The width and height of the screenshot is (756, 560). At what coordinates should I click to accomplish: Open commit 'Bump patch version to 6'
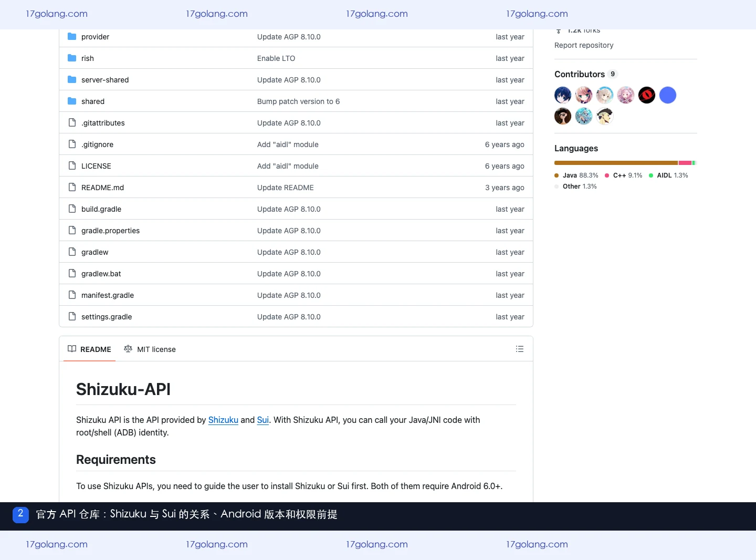[x=298, y=101]
